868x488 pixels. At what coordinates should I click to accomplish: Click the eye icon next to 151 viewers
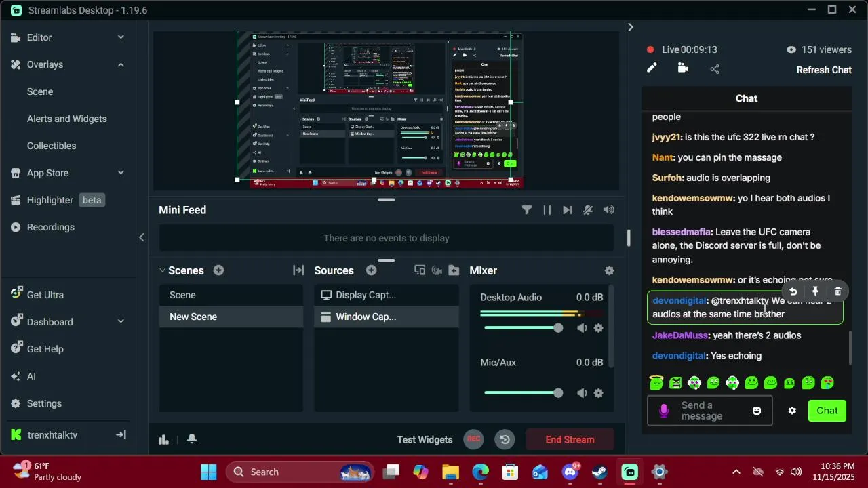pyautogui.click(x=791, y=49)
